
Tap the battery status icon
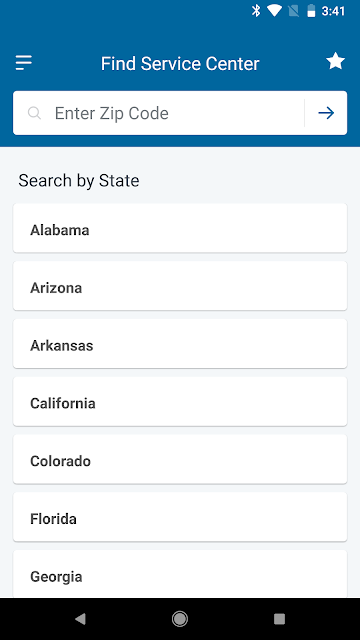click(x=311, y=11)
